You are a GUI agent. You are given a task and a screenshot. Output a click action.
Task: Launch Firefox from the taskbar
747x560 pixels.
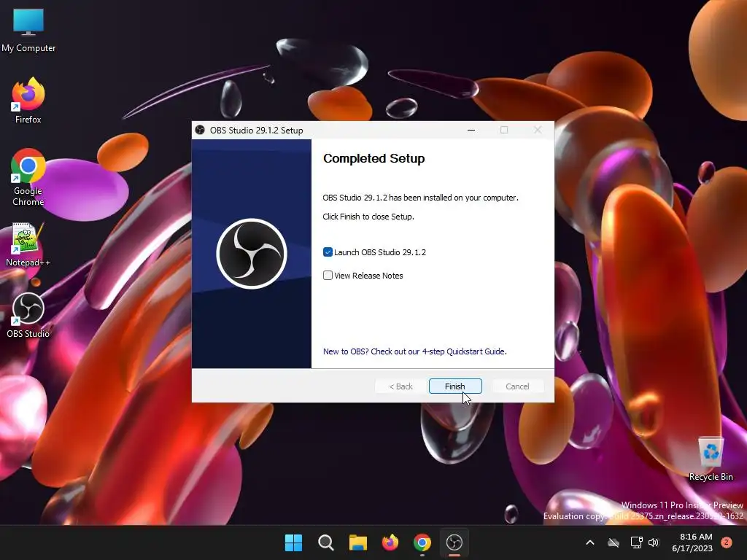pos(390,542)
